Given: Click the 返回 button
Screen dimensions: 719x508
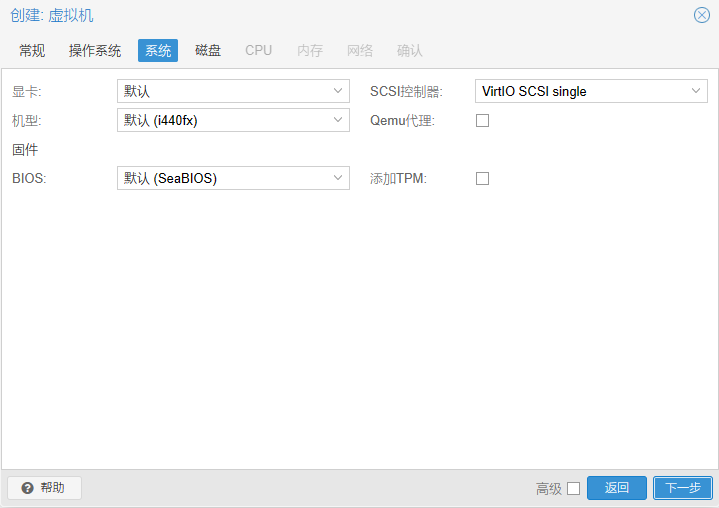Looking at the screenshot, I should (617, 488).
